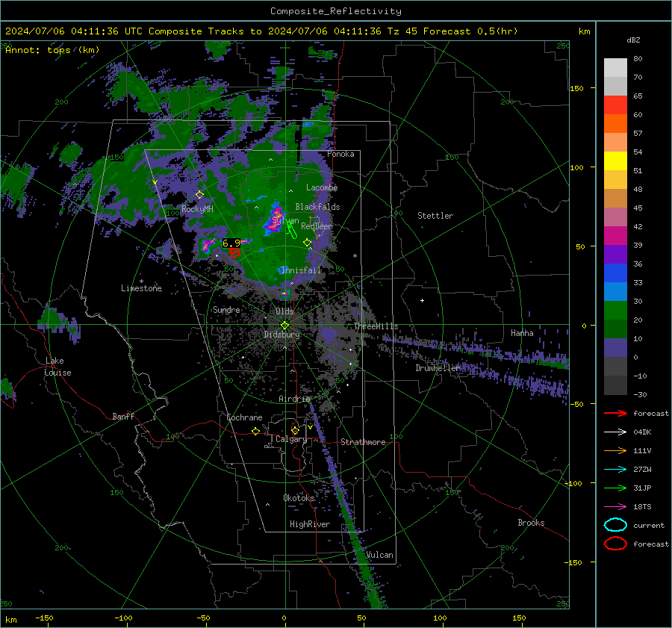Click the Limestone location label
Viewport: 672px width, 628px height.
coord(141,288)
